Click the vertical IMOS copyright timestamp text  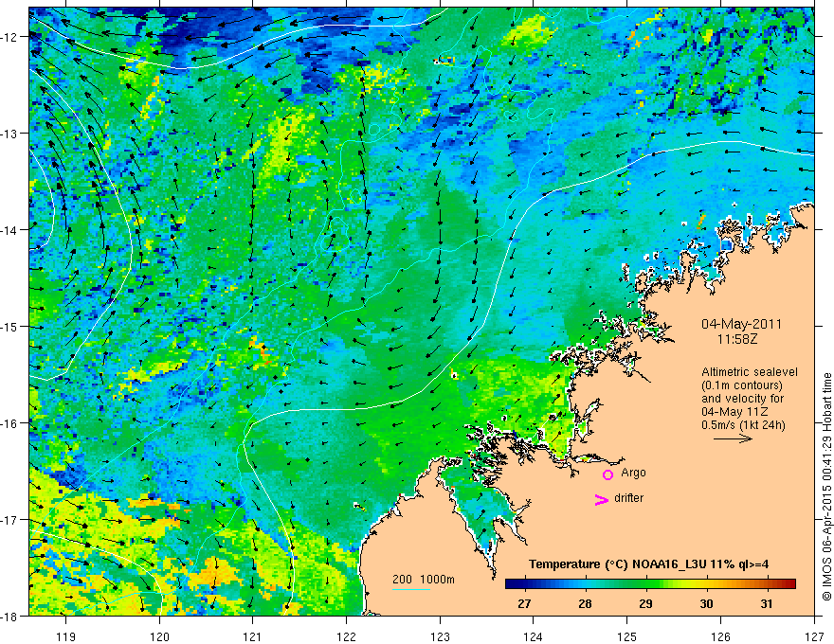[x=827, y=488]
